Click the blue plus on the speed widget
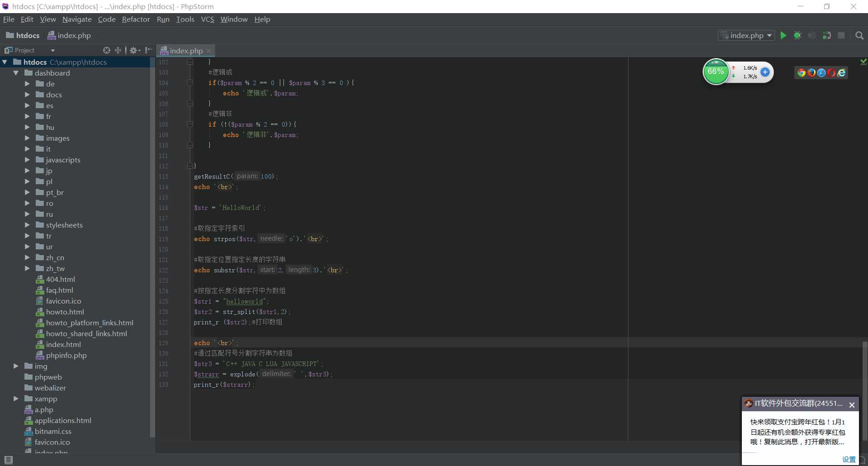 click(x=765, y=72)
